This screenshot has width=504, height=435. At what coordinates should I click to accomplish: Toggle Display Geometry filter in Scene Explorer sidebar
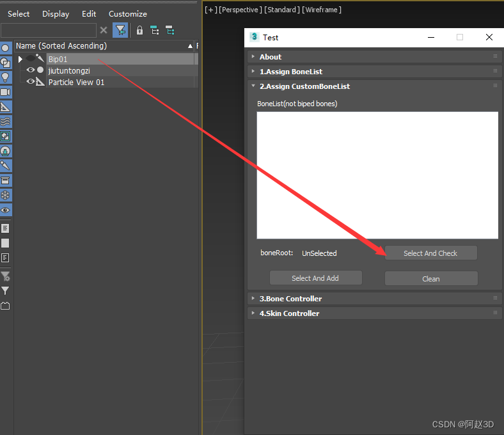pyautogui.click(x=6, y=48)
